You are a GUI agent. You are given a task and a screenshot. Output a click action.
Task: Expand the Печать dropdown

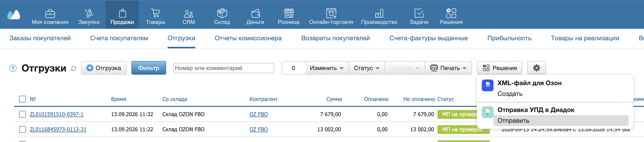pyautogui.click(x=448, y=68)
